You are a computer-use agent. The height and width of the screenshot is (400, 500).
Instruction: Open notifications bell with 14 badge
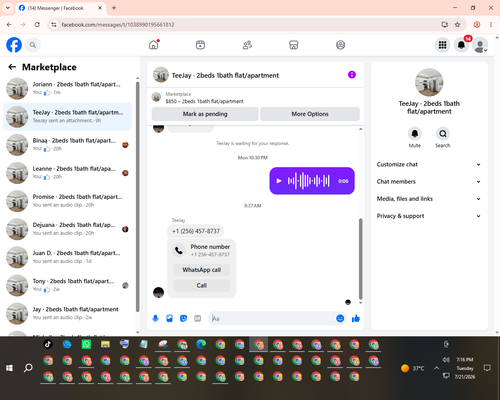tap(461, 45)
